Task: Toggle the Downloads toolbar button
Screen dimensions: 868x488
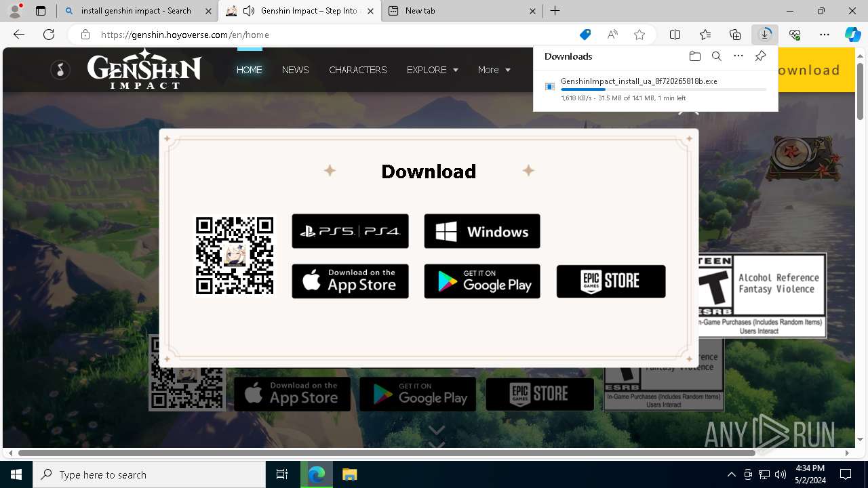Action: (765, 35)
